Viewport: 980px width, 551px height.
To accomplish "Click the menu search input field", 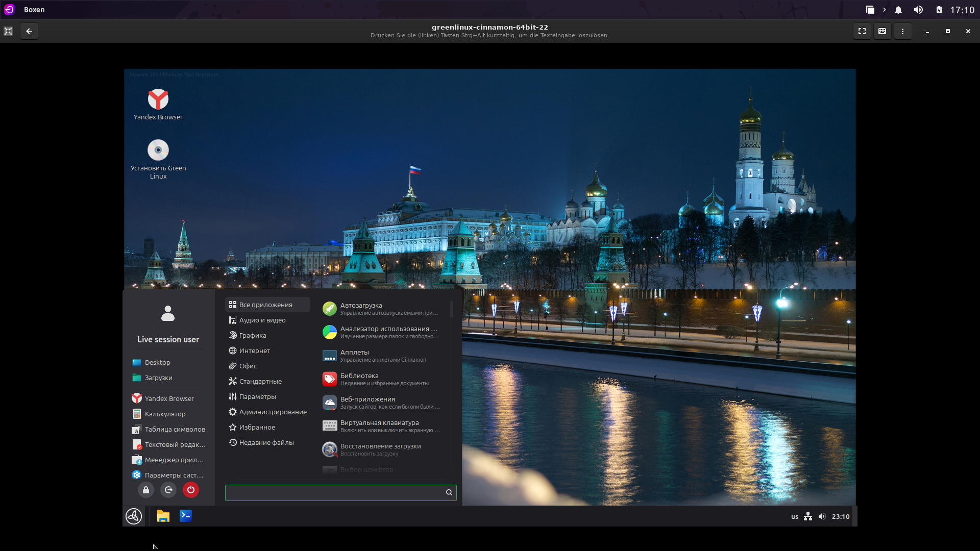I will click(x=335, y=492).
